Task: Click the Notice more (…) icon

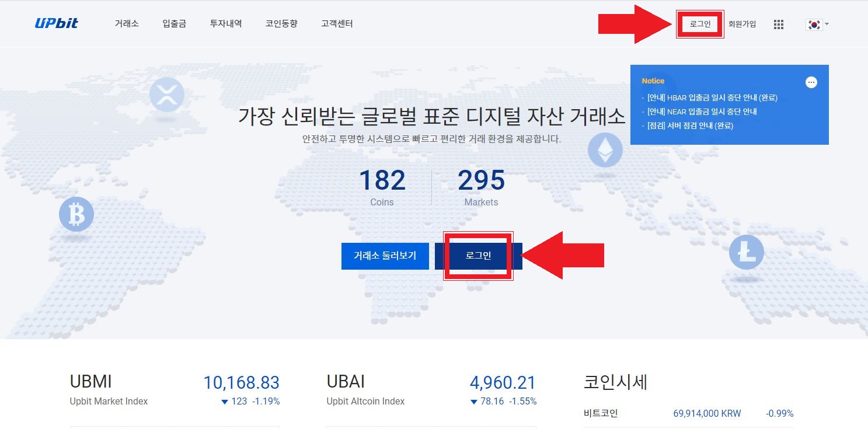Action: point(811,82)
